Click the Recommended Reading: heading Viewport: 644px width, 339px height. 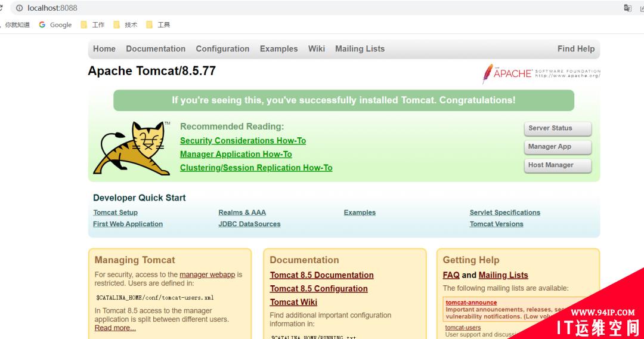pyautogui.click(x=232, y=127)
